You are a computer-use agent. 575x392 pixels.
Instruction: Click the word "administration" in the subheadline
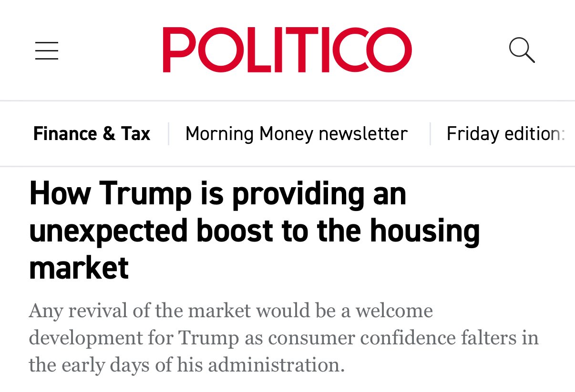tap(276, 365)
